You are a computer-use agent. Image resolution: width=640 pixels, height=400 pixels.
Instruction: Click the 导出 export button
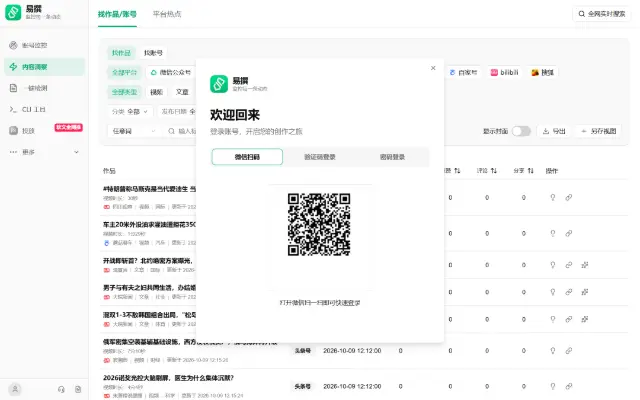pyautogui.click(x=554, y=131)
